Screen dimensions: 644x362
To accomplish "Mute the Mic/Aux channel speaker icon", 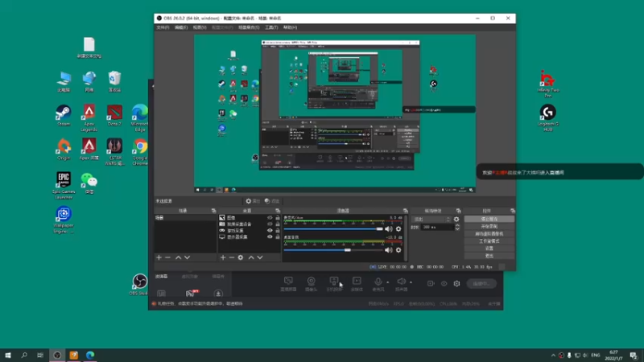I will [x=389, y=229].
